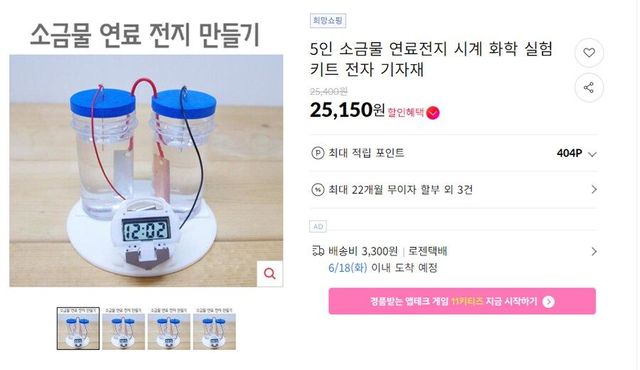Click the main product image
Image resolution: width=640 pixels, height=370 pixels.
point(146,171)
